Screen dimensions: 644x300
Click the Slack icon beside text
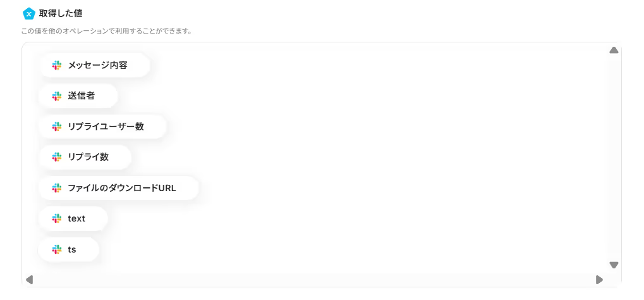coord(57,218)
